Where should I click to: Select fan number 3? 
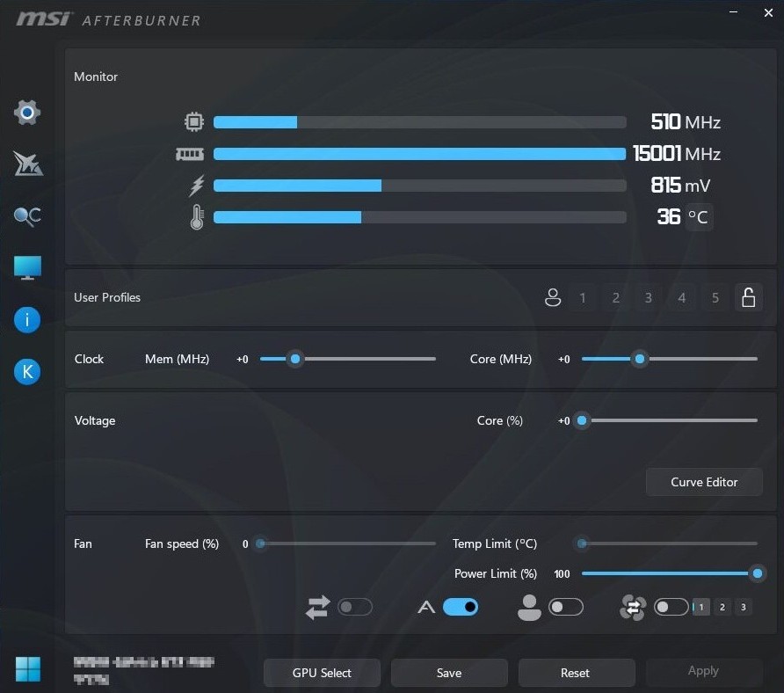743,607
